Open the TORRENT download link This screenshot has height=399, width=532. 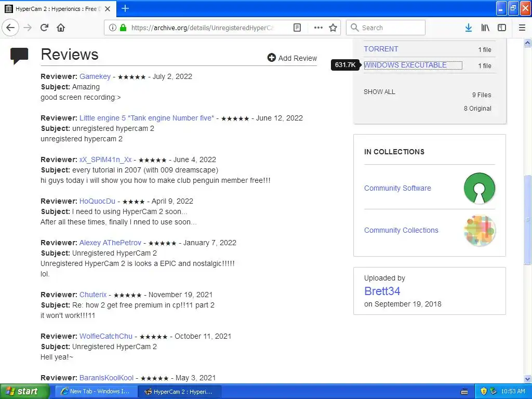381,49
